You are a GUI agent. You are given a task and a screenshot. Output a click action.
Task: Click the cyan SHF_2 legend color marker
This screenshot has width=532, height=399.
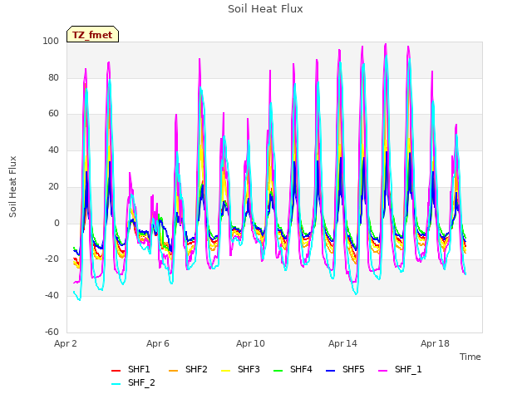[x=116, y=384]
